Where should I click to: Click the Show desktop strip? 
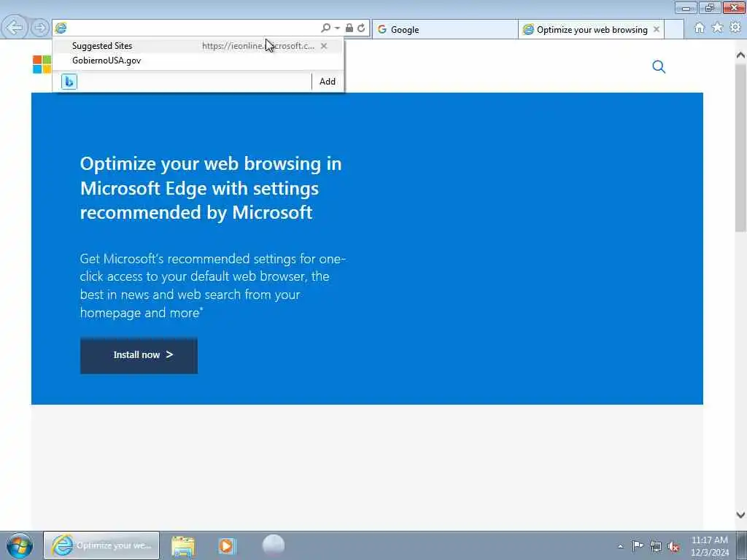point(741,545)
